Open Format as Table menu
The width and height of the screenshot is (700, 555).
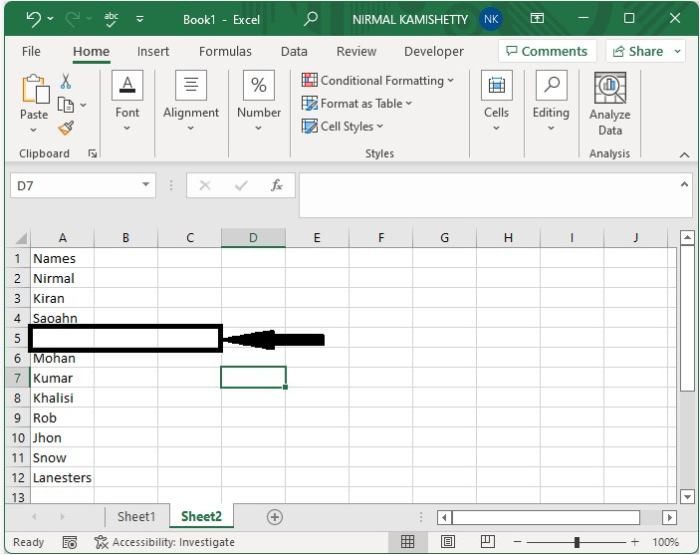[357, 104]
